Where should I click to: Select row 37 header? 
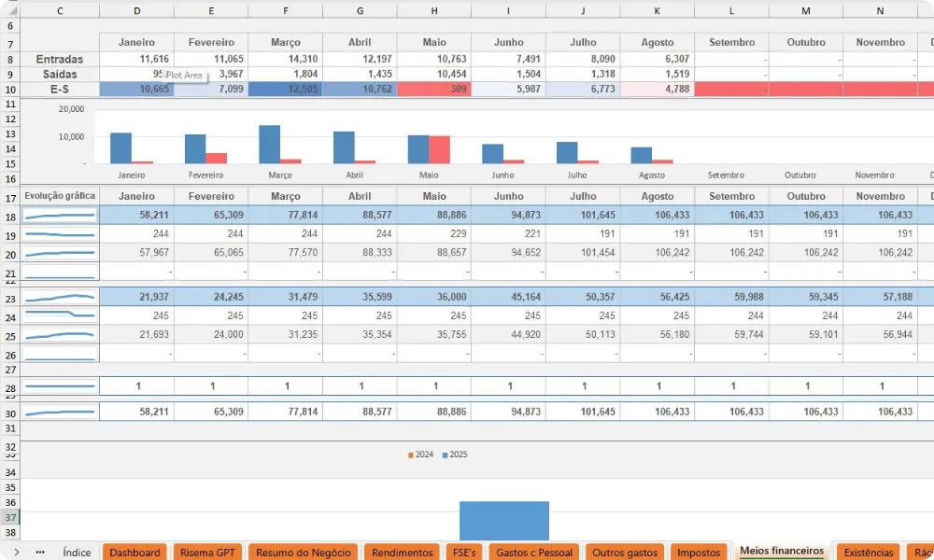click(10, 517)
